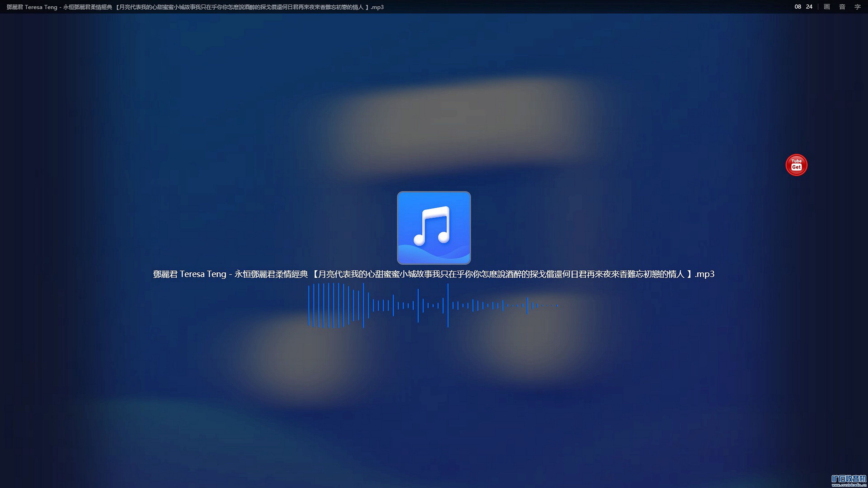The width and height of the screenshot is (868, 488).
Task: Click the 08 hour in the clock
Action: (797, 7)
